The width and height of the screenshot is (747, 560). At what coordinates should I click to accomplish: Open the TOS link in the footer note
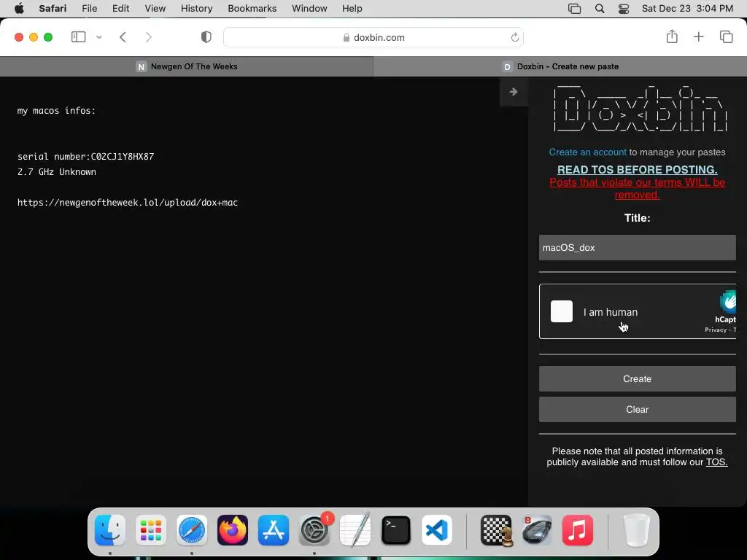pos(716,462)
